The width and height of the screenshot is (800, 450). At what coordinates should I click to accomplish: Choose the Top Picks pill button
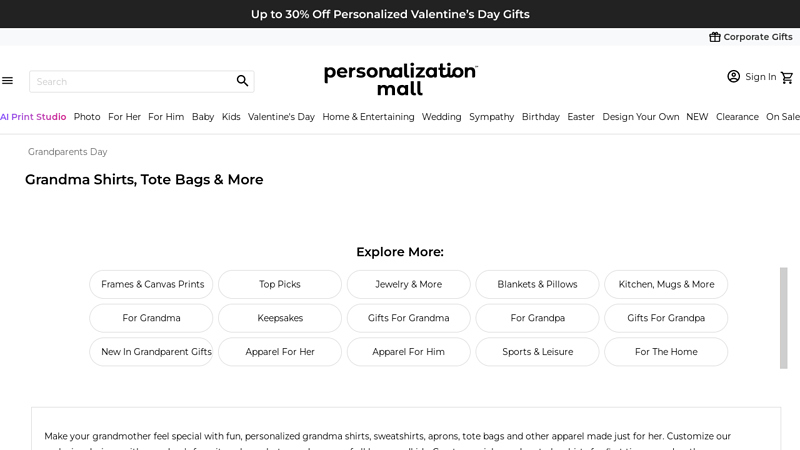(x=280, y=284)
